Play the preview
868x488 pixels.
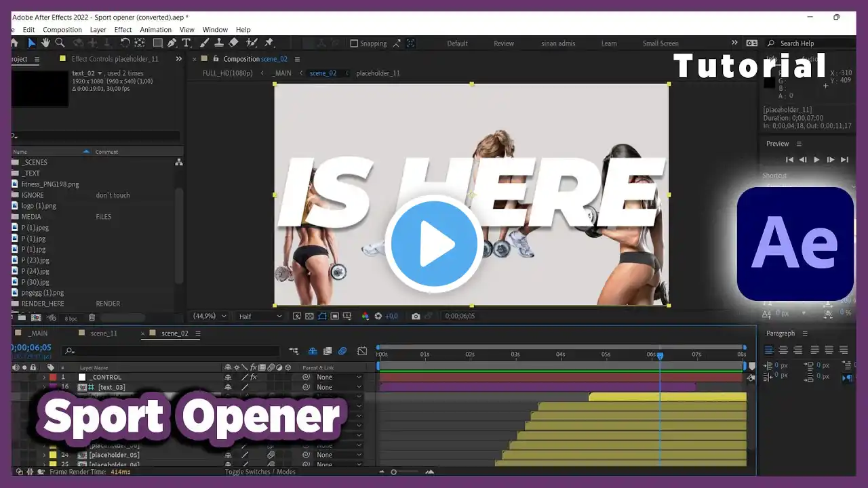(x=816, y=159)
